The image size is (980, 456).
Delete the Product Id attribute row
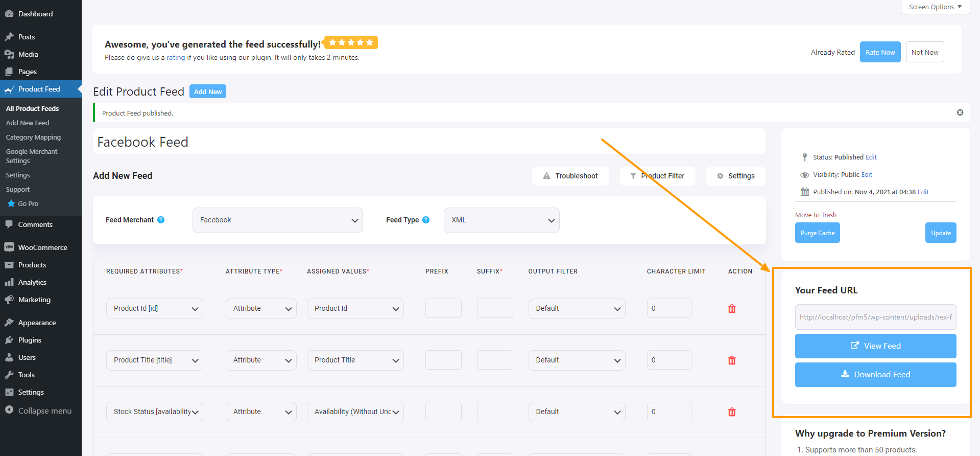[x=732, y=309]
